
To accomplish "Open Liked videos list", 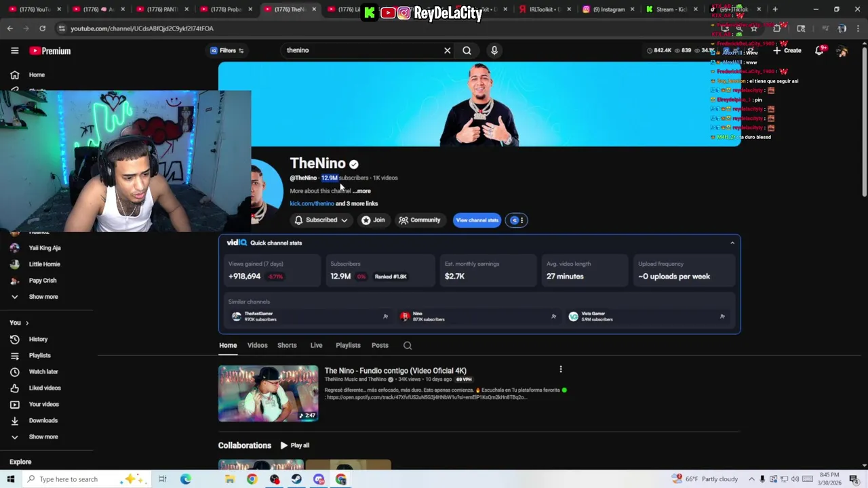I will point(44,388).
